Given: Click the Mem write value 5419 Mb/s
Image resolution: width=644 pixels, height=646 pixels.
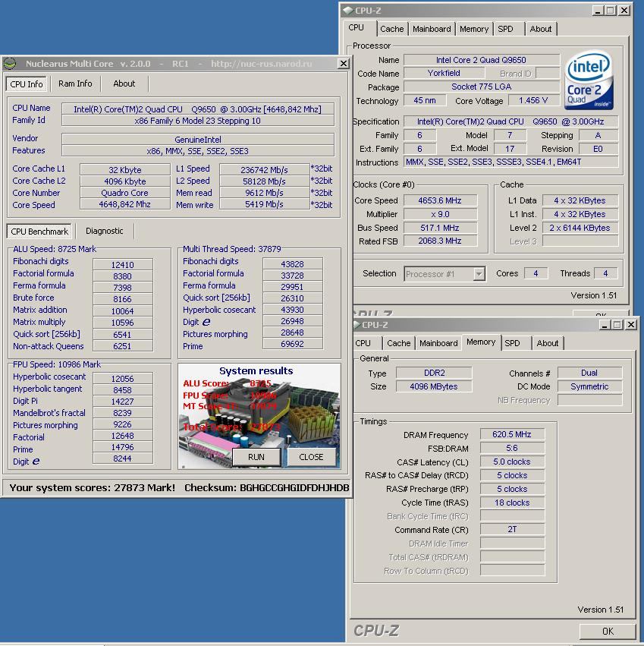Looking at the screenshot, I should click(x=265, y=204).
